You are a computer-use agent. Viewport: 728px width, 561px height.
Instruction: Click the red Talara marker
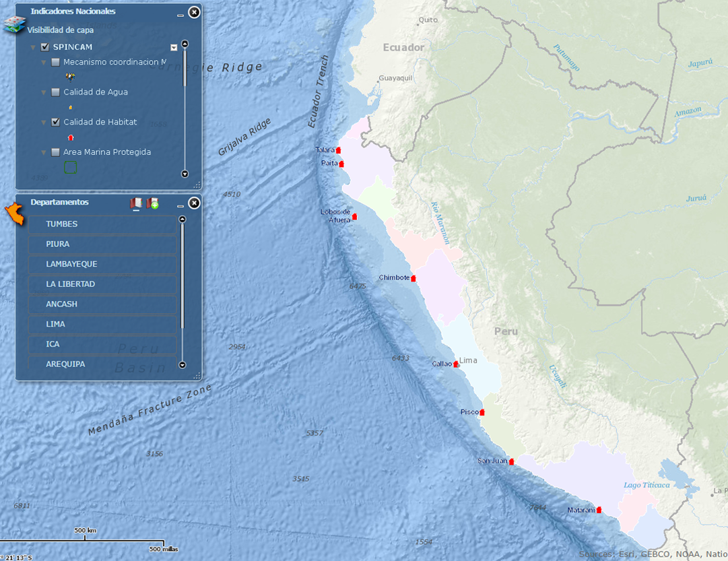tap(339, 150)
